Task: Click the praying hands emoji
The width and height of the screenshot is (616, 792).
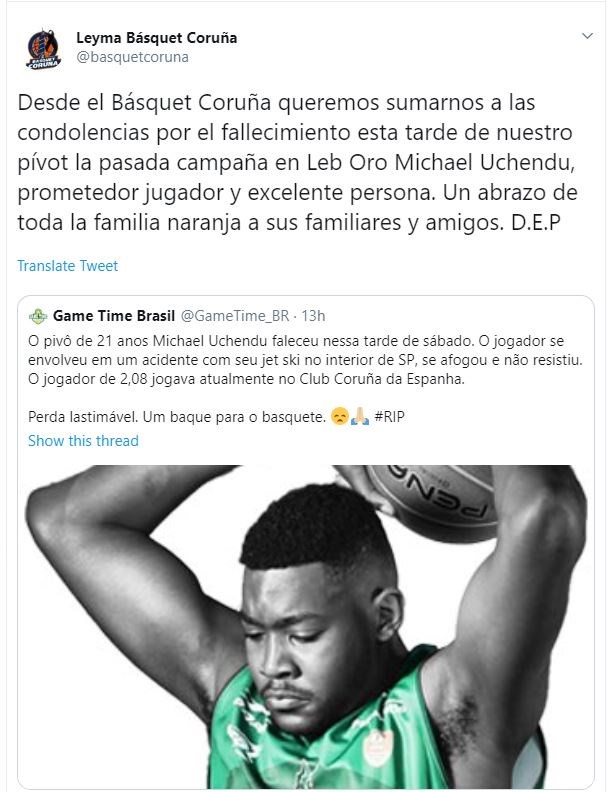Action: pyautogui.click(x=360, y=417)
